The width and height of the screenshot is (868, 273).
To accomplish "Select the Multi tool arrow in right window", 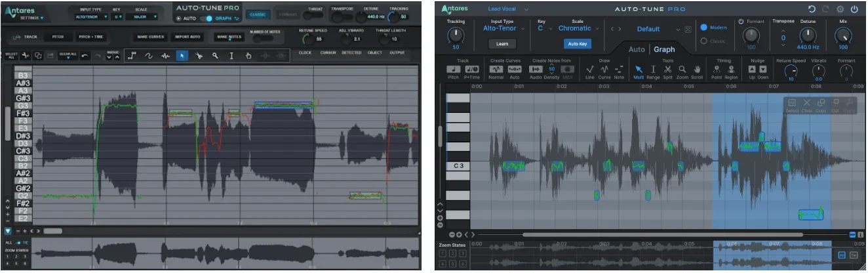I will 639,69.
